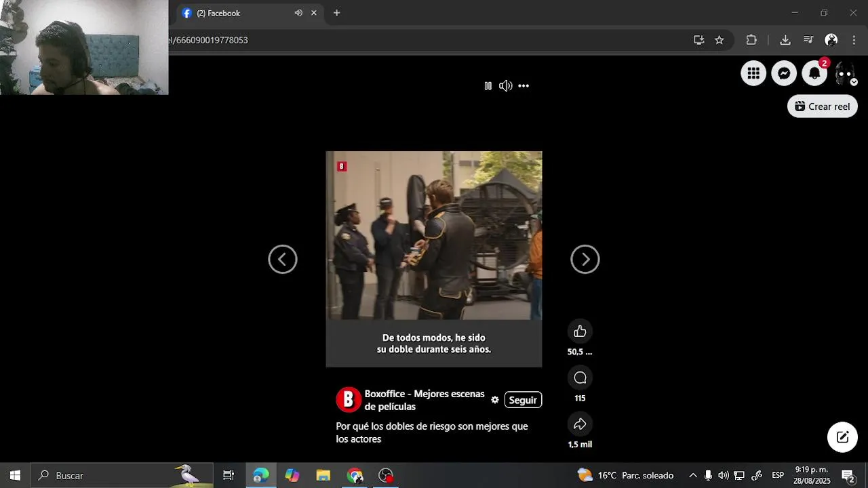Open the Chrome profile avatar
The height and width of the screenshot is (488, 868).
[831, 40]
